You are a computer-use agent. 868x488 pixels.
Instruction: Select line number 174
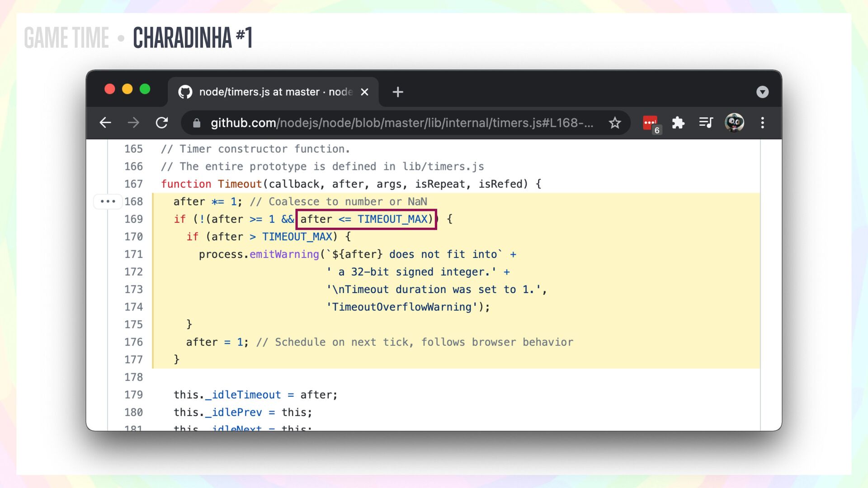133,307
